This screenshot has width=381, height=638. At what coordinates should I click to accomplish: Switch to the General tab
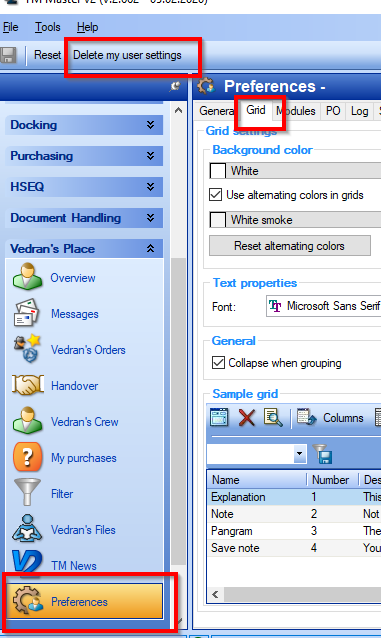[216, 111]
